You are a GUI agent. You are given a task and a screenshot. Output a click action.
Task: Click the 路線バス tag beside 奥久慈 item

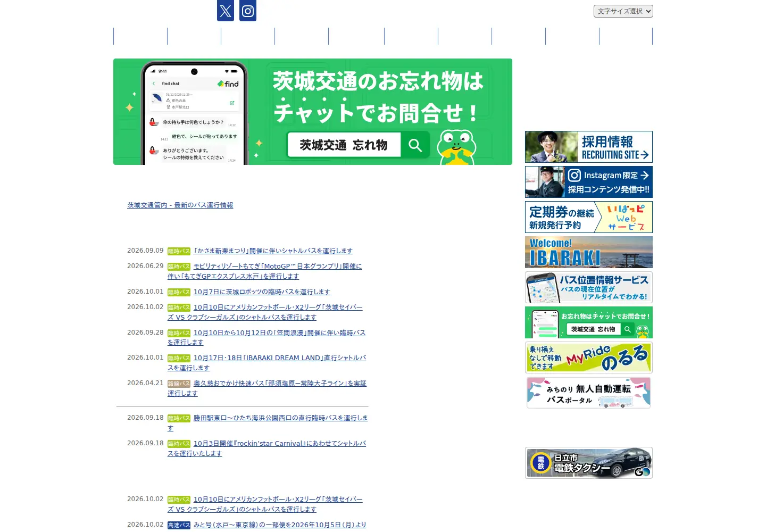[179, 384]
